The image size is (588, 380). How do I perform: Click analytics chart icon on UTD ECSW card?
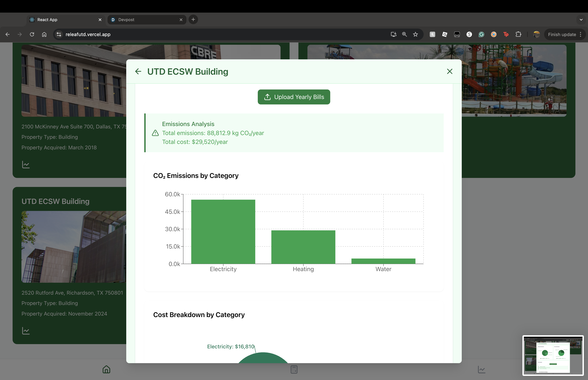click(26, 331)
